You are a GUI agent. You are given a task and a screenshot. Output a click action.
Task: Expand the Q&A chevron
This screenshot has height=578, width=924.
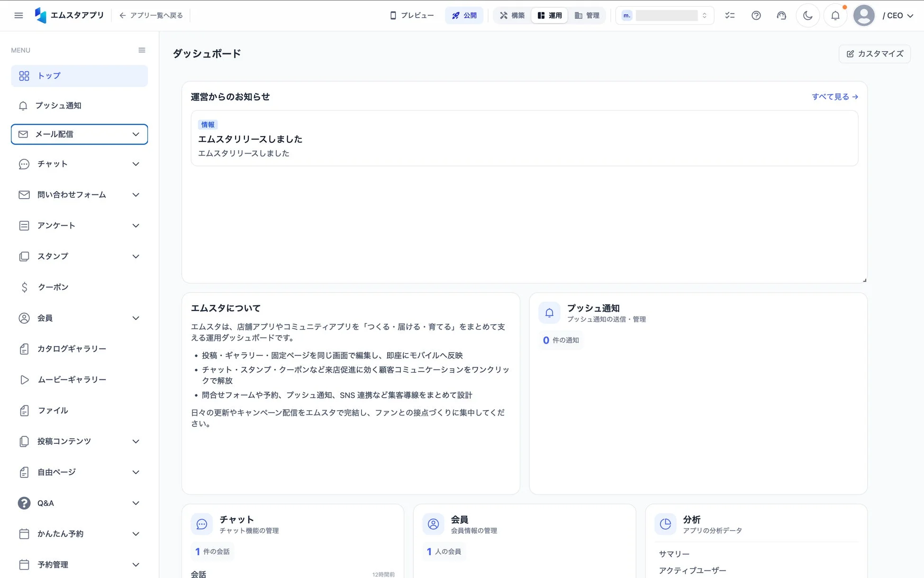point(136,503)
